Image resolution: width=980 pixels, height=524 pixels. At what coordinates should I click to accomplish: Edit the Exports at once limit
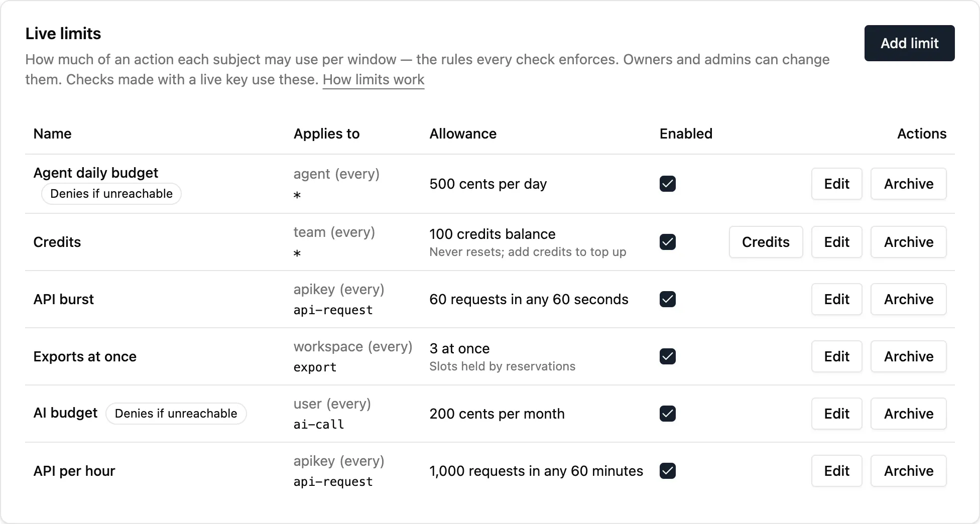(x=837, y=356)
